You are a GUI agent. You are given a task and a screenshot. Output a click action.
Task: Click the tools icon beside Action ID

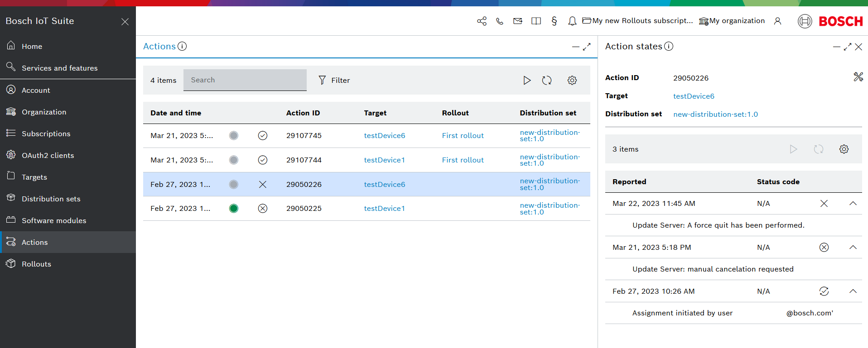point(858,77)
